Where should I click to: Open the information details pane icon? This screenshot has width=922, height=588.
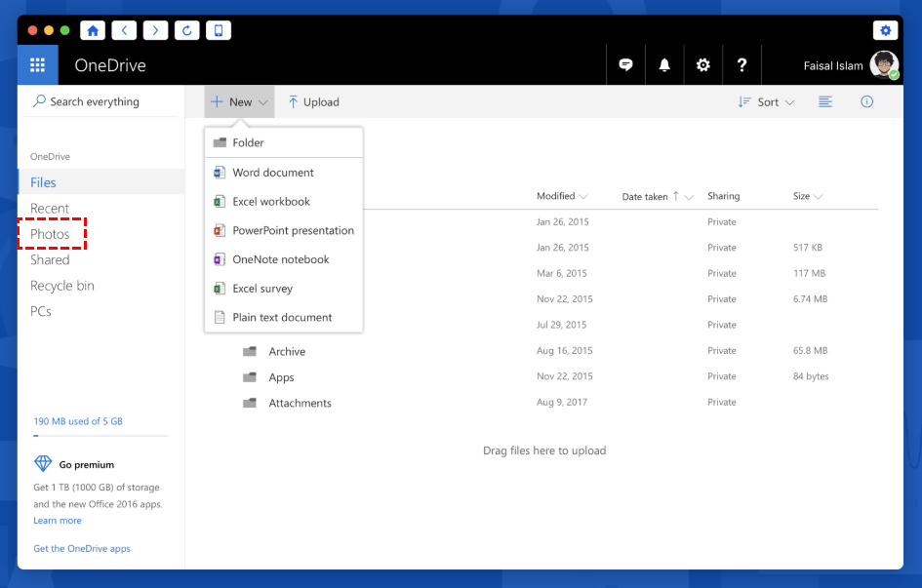pos(866,101)
